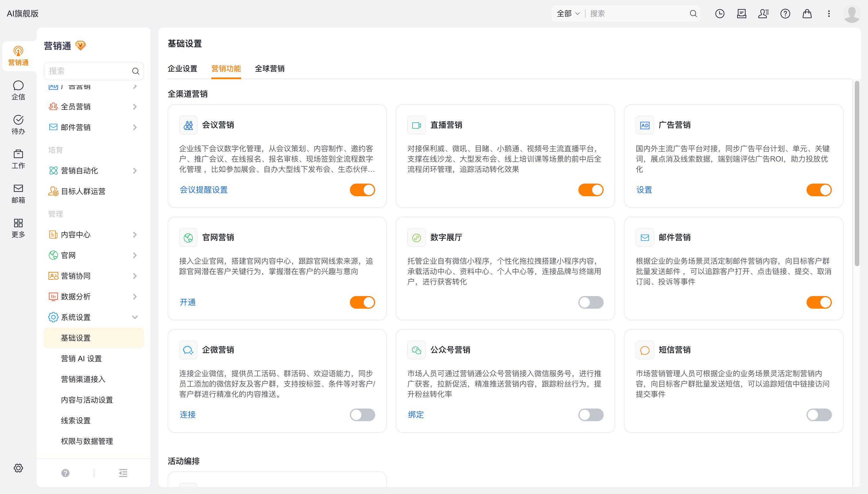Open the vertical three-dot more menu

pos(829,13)
